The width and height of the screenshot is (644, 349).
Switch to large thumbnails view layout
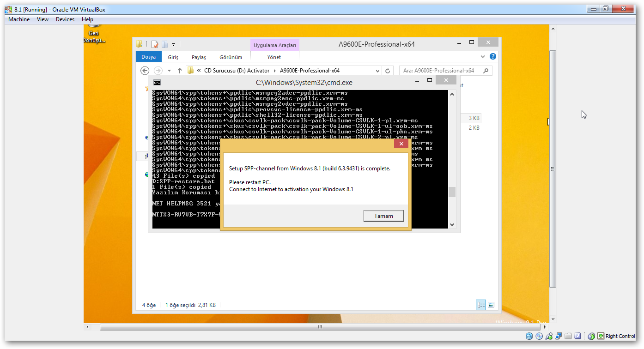(x=491, y=305)
